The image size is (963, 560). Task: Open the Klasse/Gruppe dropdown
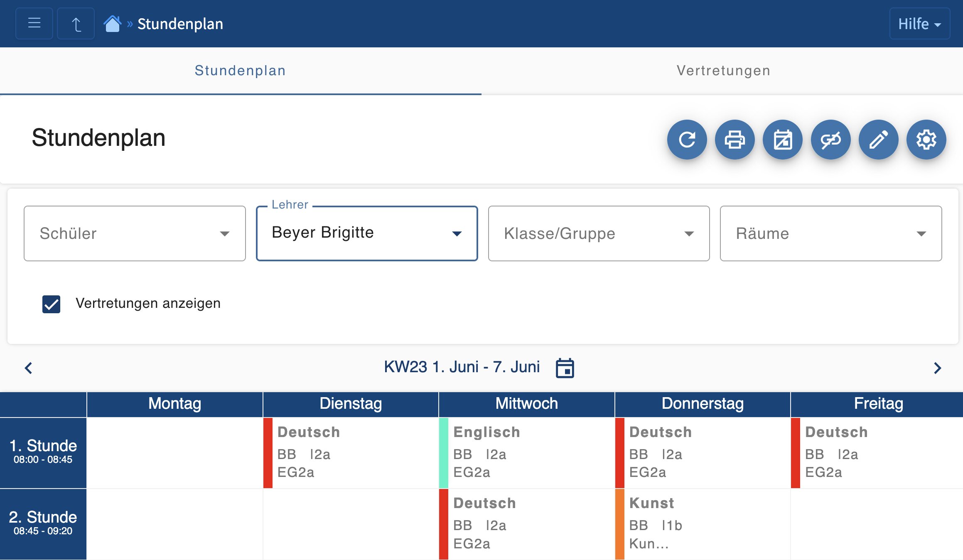coord(599,233)
